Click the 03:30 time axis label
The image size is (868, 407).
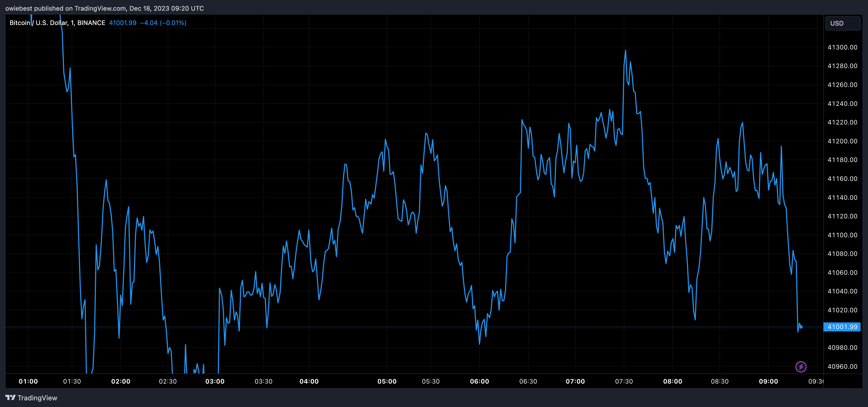click(x=263, y=381)
